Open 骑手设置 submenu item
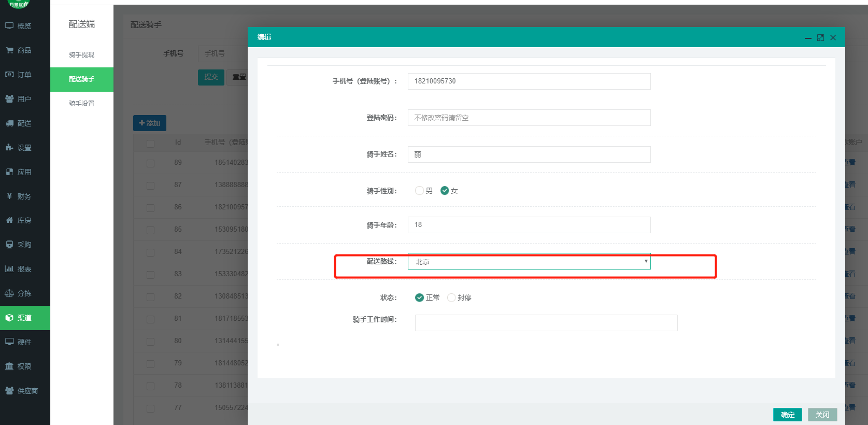868x425 pixels. tap(81, 104)
